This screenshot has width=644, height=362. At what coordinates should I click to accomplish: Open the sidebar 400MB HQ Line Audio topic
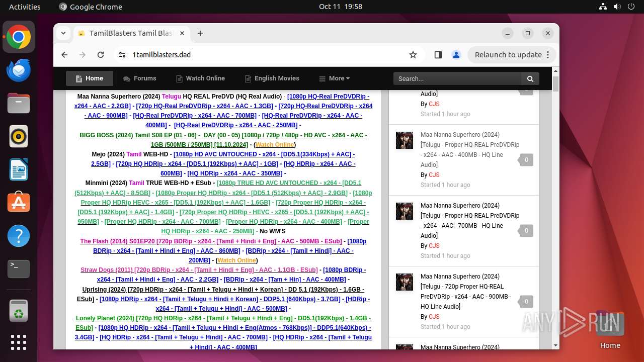(x=470, y=150)
